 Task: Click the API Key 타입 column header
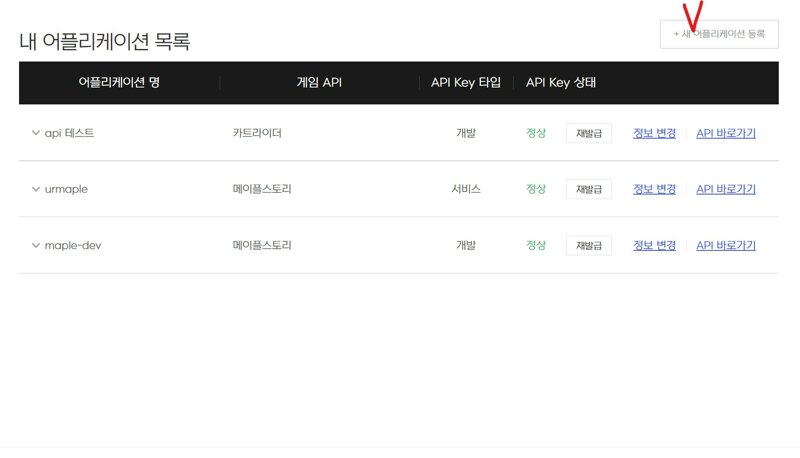click(x=466, y=83)
